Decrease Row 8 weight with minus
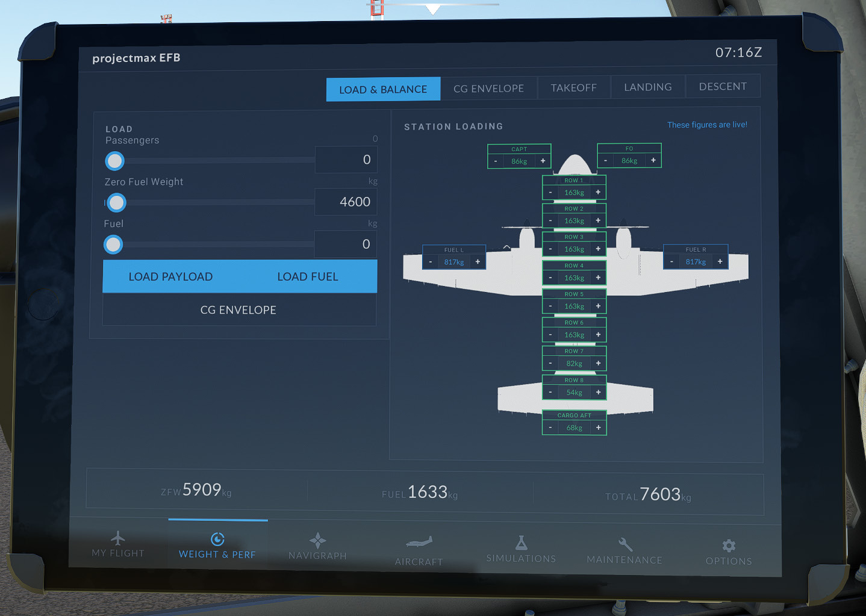Viewport: 866px width, 616px height. (550, 392)
